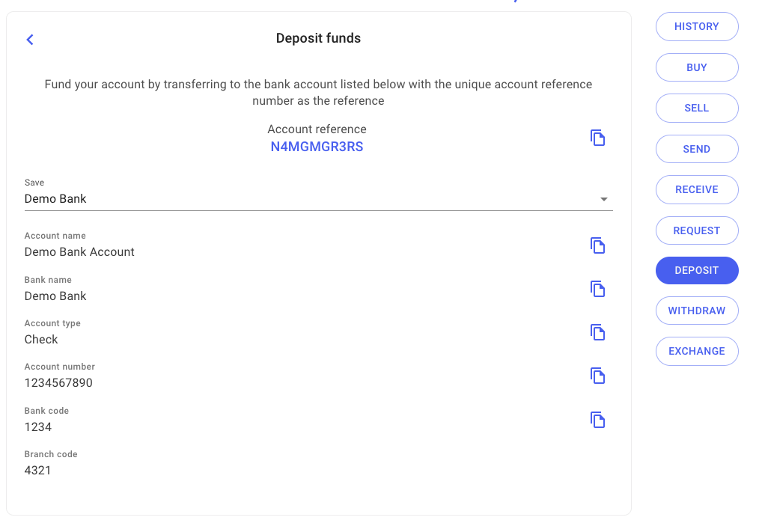Click the branch code value 4321
This screenshot has width=762, height=532.
click(x=38, y=471)
